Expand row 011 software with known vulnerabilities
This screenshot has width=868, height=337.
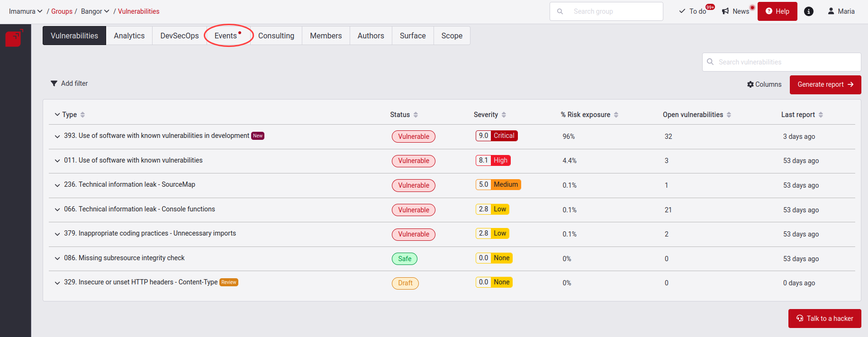pyautogui.click(x=57, y=161)
